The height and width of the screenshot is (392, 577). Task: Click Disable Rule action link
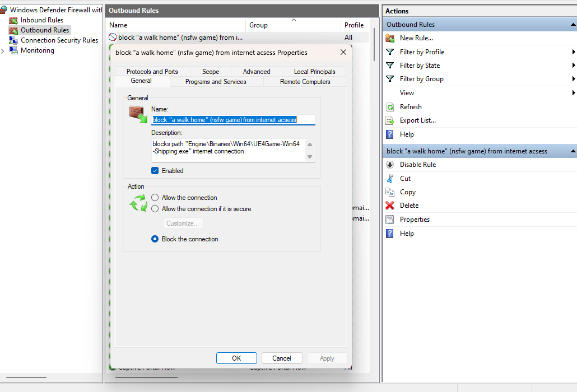point(418,165)
